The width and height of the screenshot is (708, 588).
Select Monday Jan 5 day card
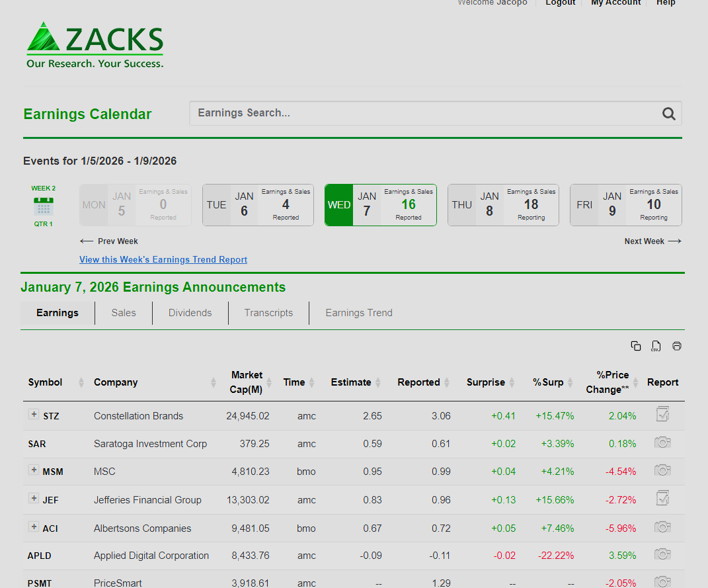(x=136, y=205)
